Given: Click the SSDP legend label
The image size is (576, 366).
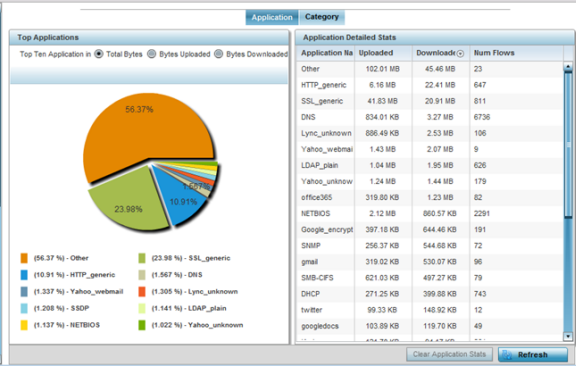Looking at the screenshot, I should pos(61,308).
